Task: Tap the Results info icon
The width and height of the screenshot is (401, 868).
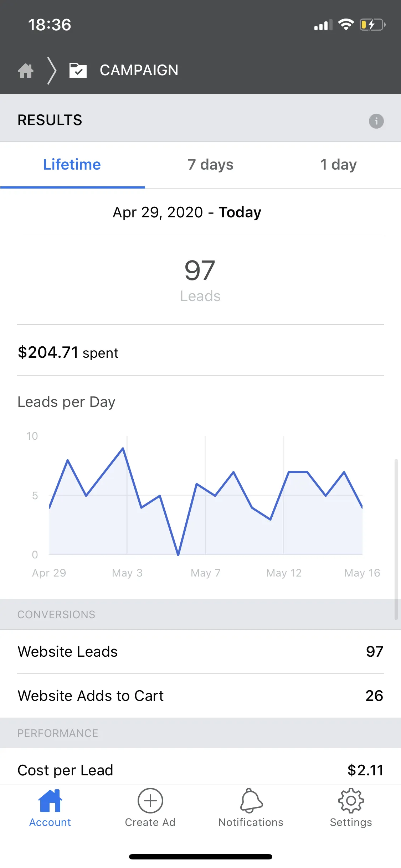Action: (376, 121)
